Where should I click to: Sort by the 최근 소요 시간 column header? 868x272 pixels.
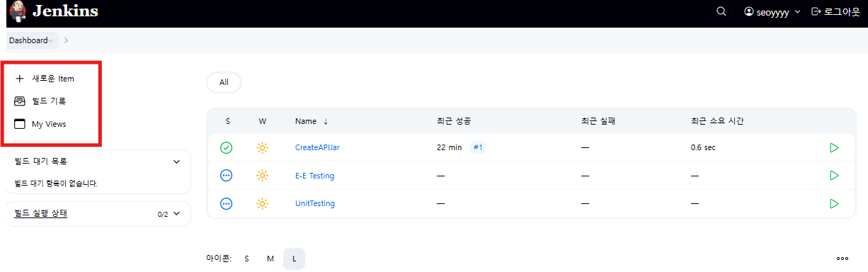(717, 121)
